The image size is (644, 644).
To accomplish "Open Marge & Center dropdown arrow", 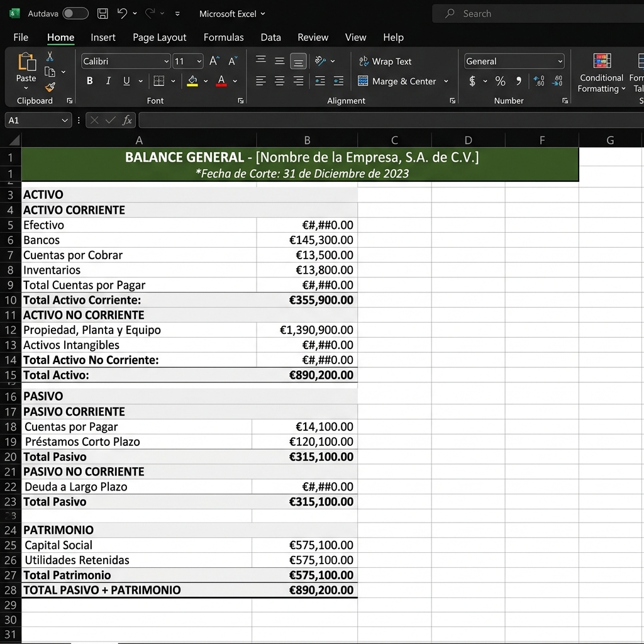I will [x=446, y=81].
